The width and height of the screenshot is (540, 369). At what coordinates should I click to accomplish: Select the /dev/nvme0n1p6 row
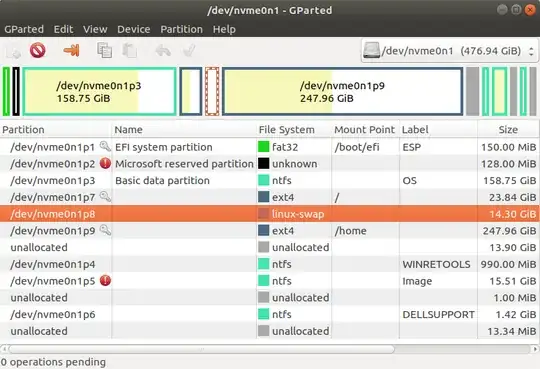270,315
